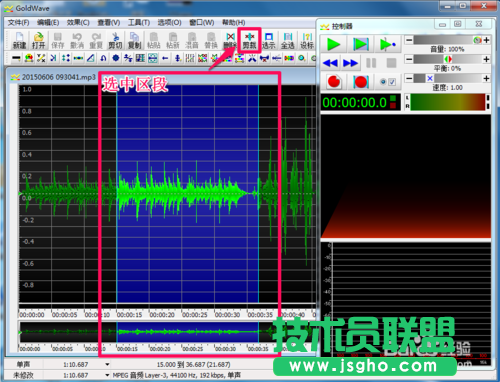Click the 选示 view selection icon

[269, 41]
